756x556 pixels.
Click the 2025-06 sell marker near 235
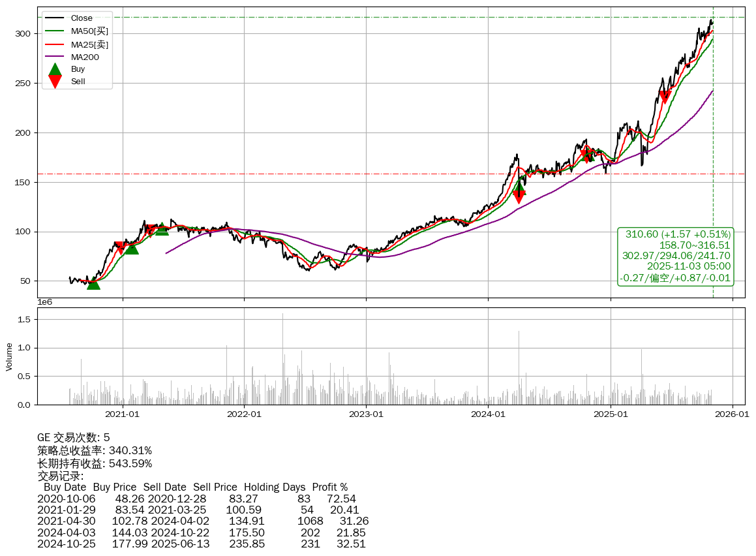click(665, 97)
